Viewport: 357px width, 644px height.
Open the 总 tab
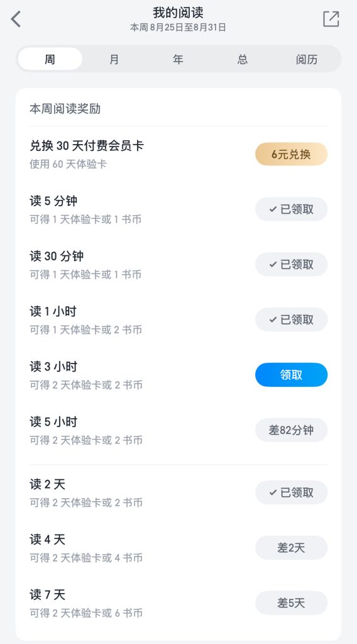243,59
